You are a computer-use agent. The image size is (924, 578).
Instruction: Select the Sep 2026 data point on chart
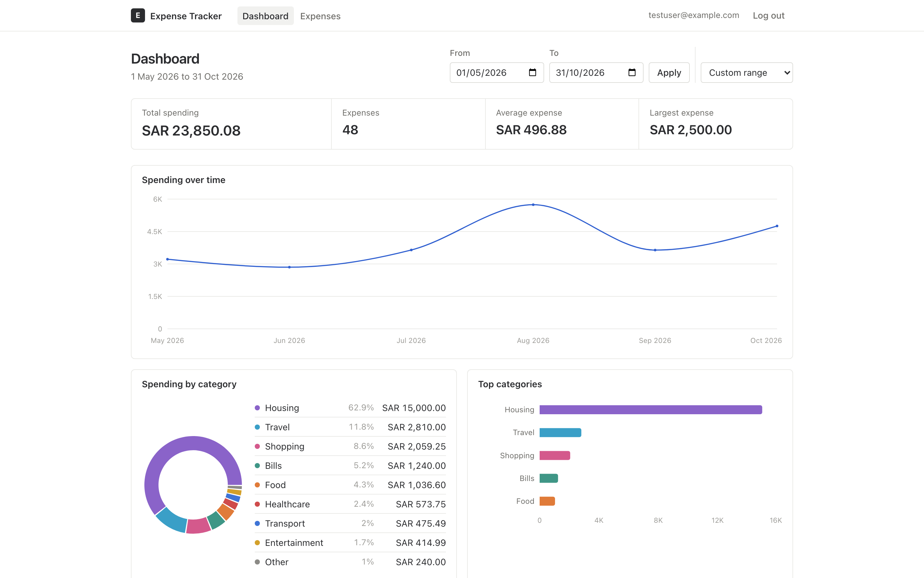pyautogui.click(x=655, y=250)
